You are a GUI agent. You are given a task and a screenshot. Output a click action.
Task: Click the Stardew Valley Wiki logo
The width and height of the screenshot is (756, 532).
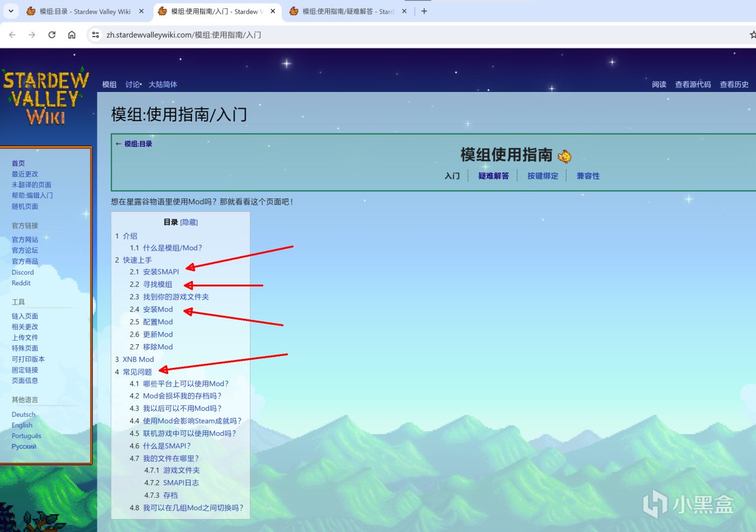pyautogui.click(x=45, y=97)
